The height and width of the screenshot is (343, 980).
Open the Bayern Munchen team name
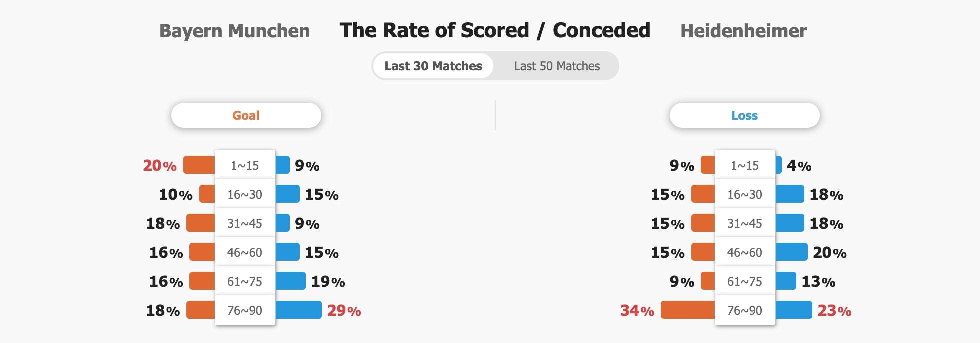pos(234,31)
